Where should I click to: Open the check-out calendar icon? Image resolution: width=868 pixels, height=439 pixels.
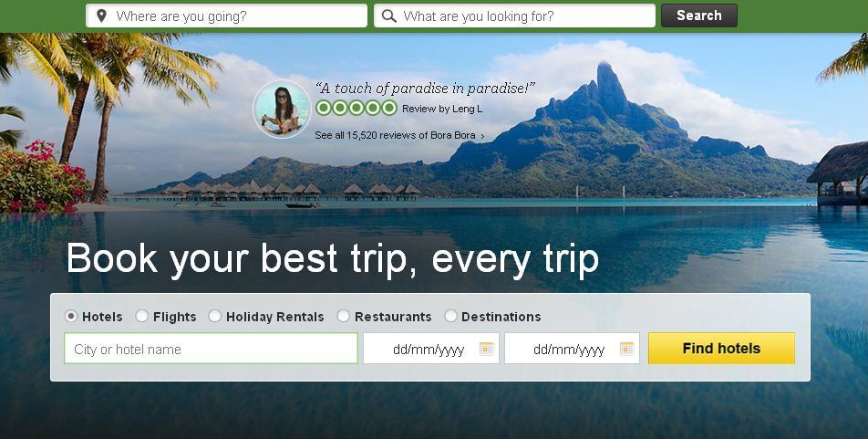tap(626, 349)
